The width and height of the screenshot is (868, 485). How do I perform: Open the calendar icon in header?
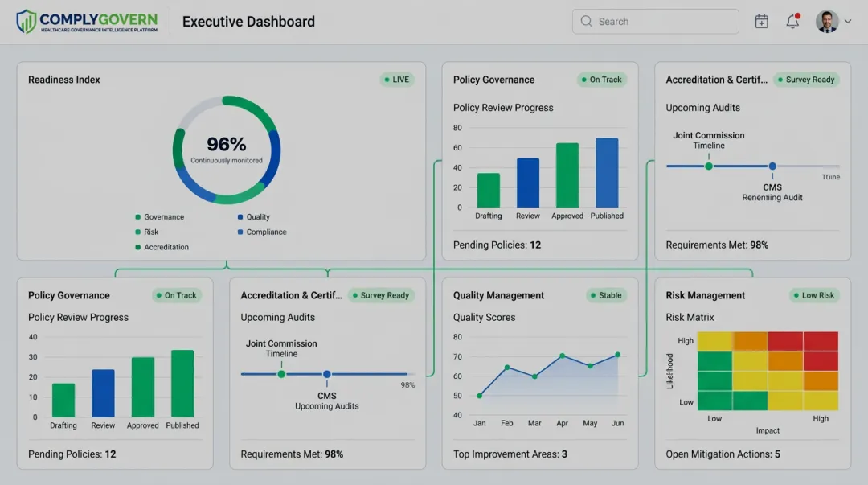(762, 22)
